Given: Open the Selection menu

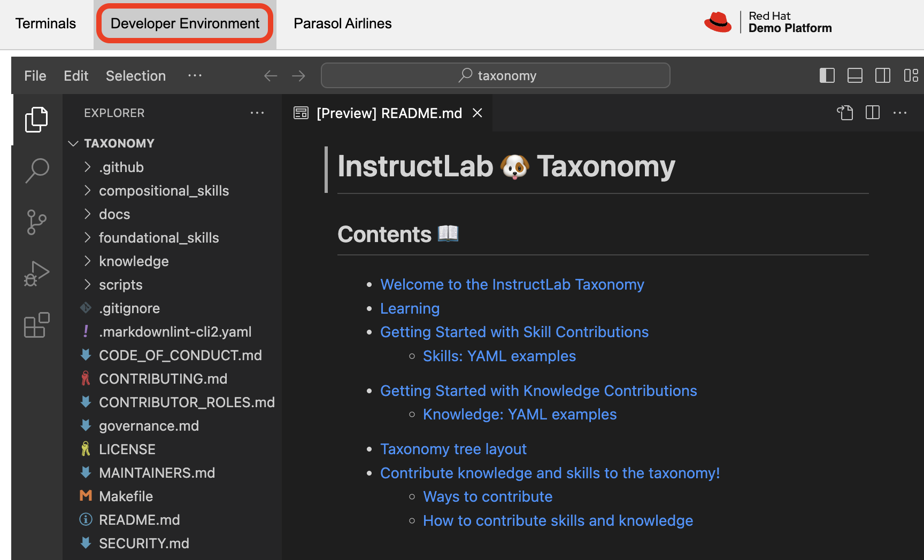Looking at the screenshot, I should click(x=136, y=76).
